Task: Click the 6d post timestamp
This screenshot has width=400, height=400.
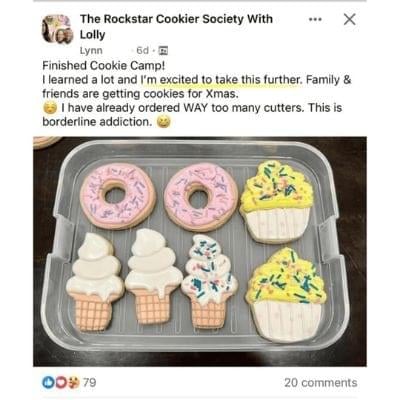Action: [143, 51]
